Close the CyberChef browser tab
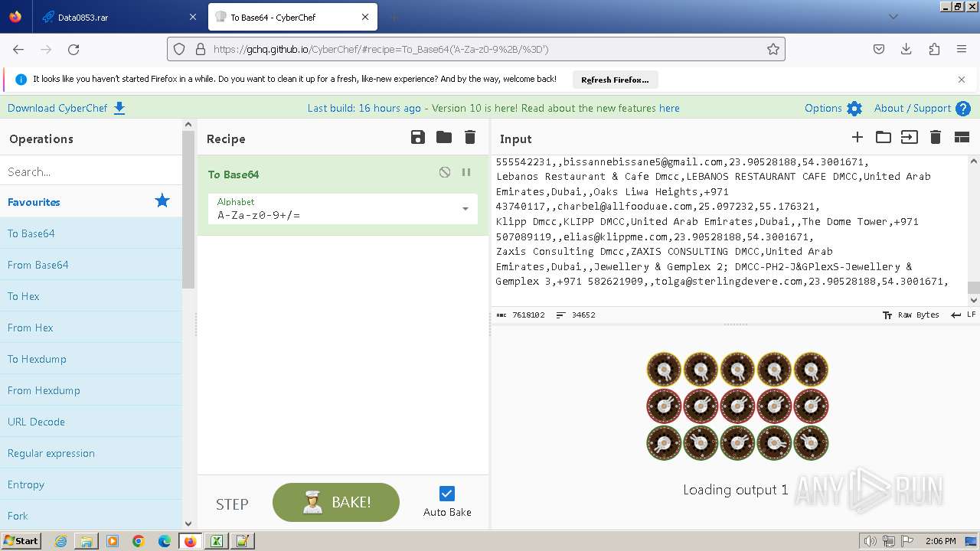Screen dimensions: 980x551 (x=365, y=17)
